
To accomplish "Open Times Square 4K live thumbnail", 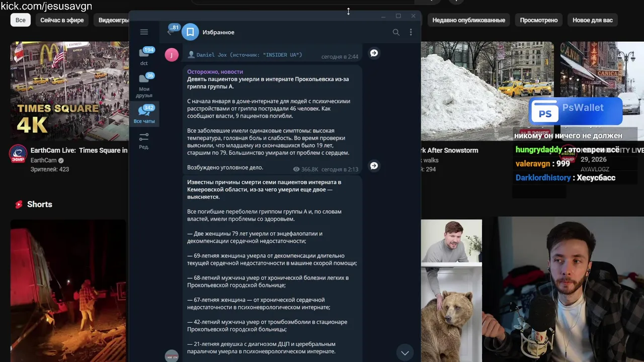I will (x=69, y=91).
